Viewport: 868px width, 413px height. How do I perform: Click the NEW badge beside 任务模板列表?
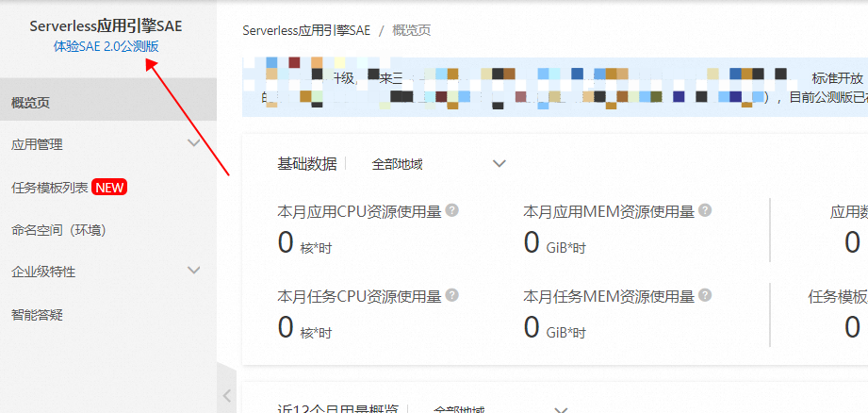point(109,188)
